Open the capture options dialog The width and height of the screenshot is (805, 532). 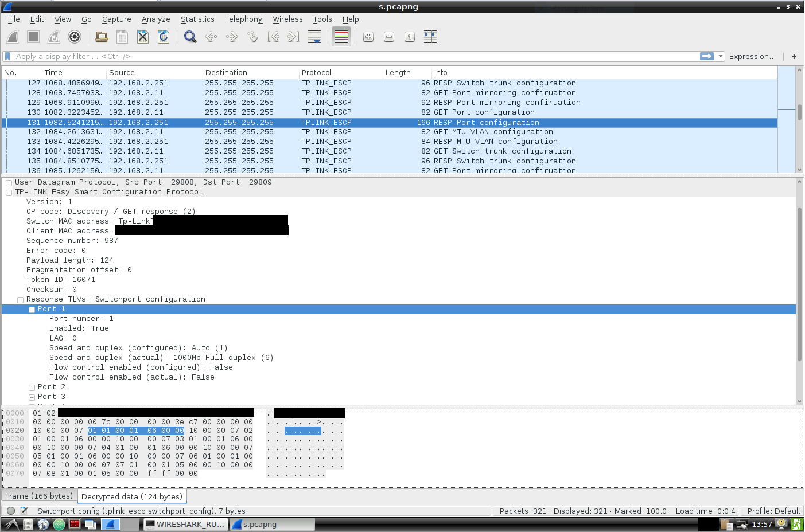(x=74, y=37)
